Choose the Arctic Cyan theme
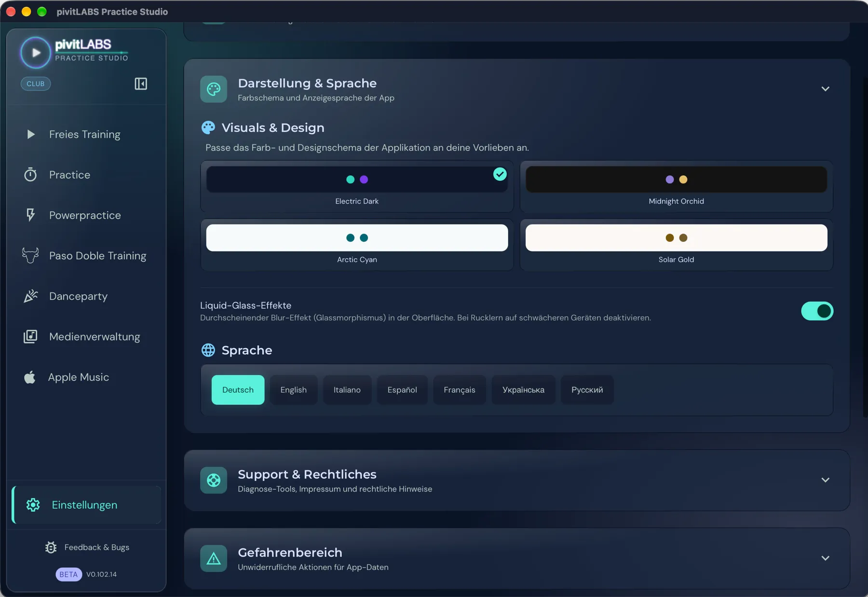The width and height of the screenshot is (868, 597). click(357, 245)
